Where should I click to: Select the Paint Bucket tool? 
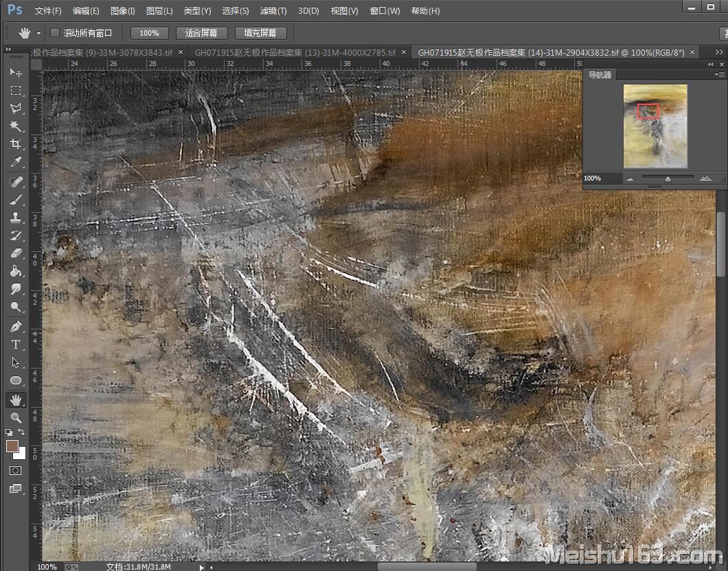tap(16, 271)
